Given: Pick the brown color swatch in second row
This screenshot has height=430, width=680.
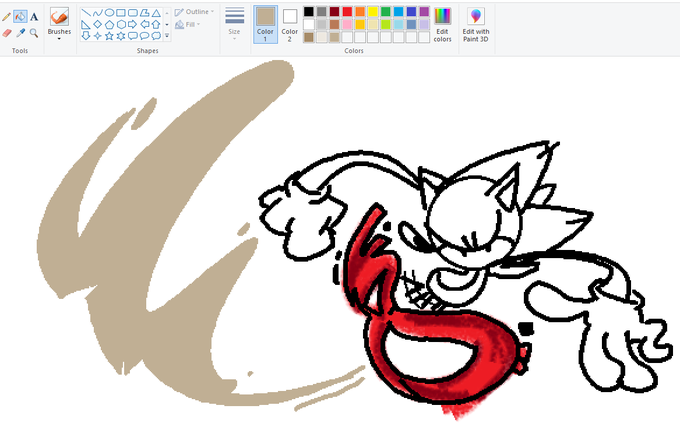Looking at the screenshot, I should 334,24.
